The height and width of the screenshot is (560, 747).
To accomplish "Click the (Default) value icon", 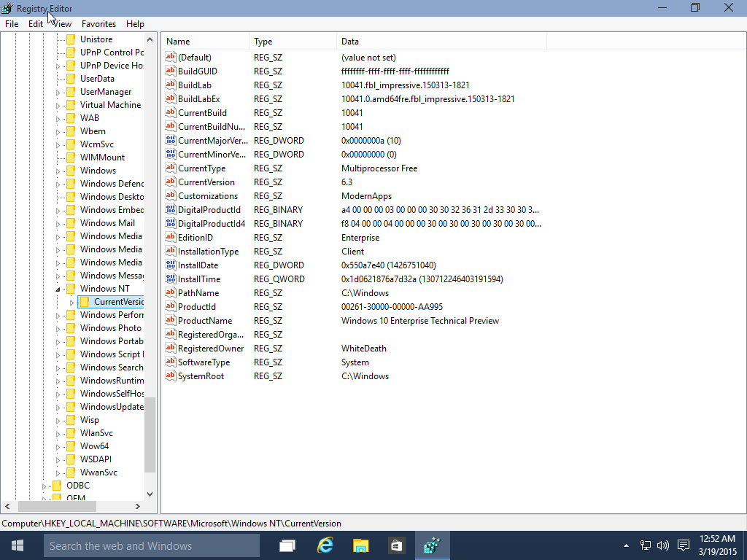I will click(x=171, y=57).
